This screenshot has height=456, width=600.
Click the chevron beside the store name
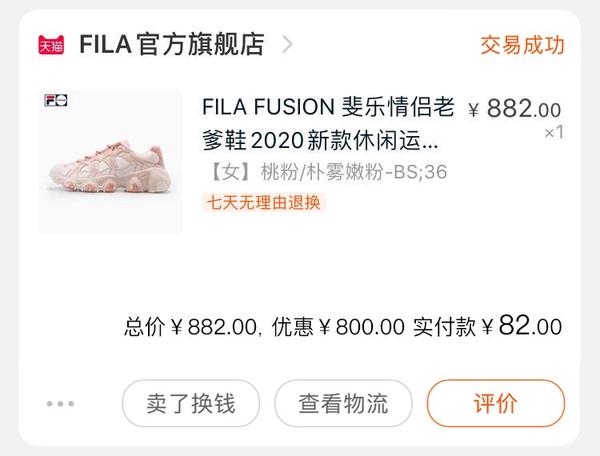click(x=288, y=45)
